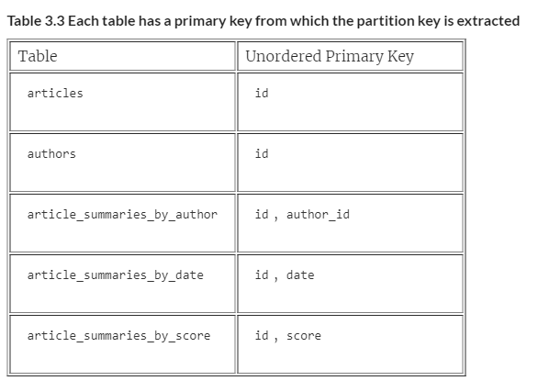Click the 'authors' table name cell
The width and height of the screenshot is (538, 392).
[122, 162]
